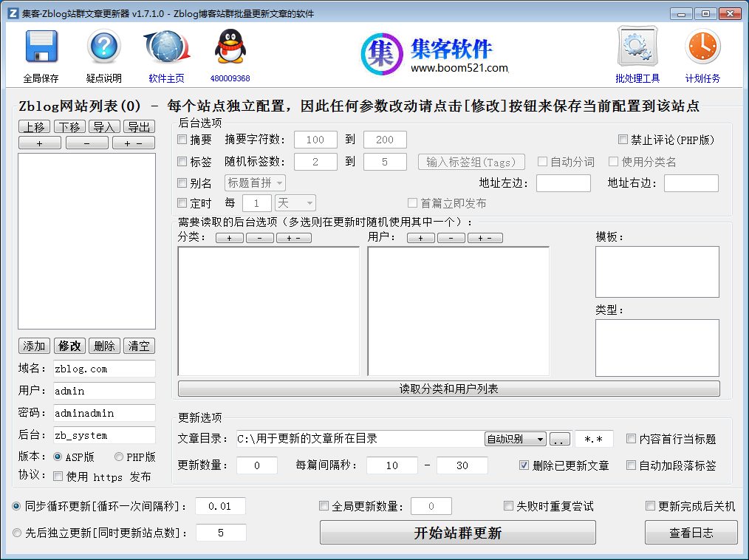Screen dimensions: 749x560
Task: Enable 失败时重复尝试 checkbox
Action: point(508,506)
